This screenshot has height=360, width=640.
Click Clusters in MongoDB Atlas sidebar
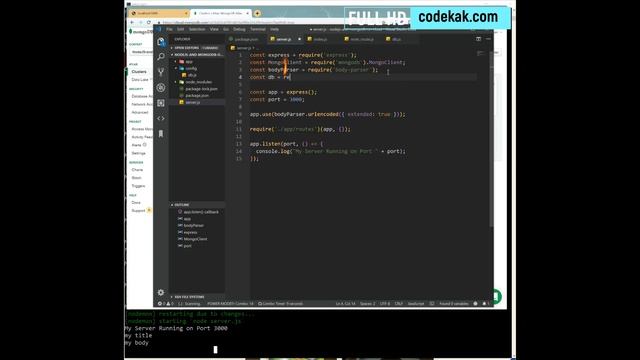click(139, 71)
